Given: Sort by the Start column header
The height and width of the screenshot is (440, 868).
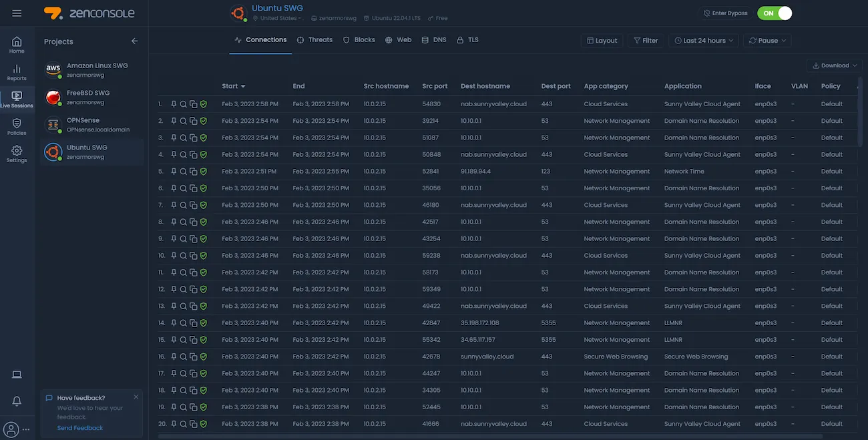Looking at the screenshot, I should (x=234, y=86).
